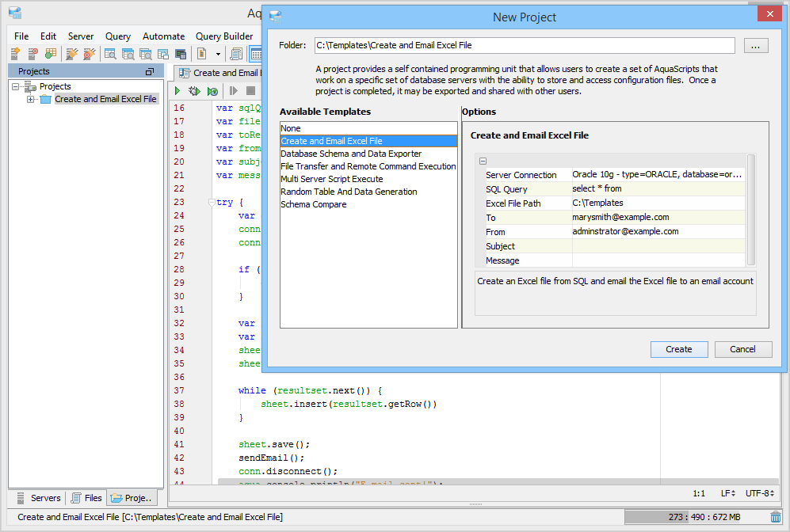This screenshot has height=532, width=790.
Task: Click the Stop execution square icon
Action: [250, 91]
